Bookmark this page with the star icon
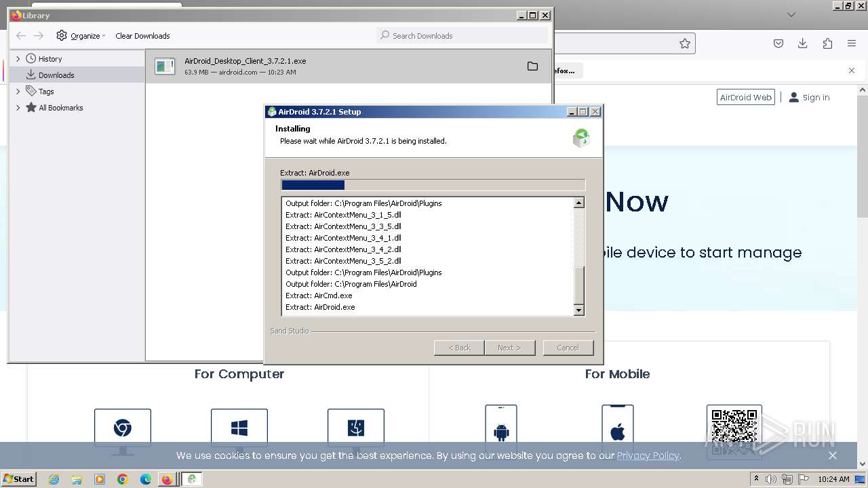 click(x=685, y=43)
